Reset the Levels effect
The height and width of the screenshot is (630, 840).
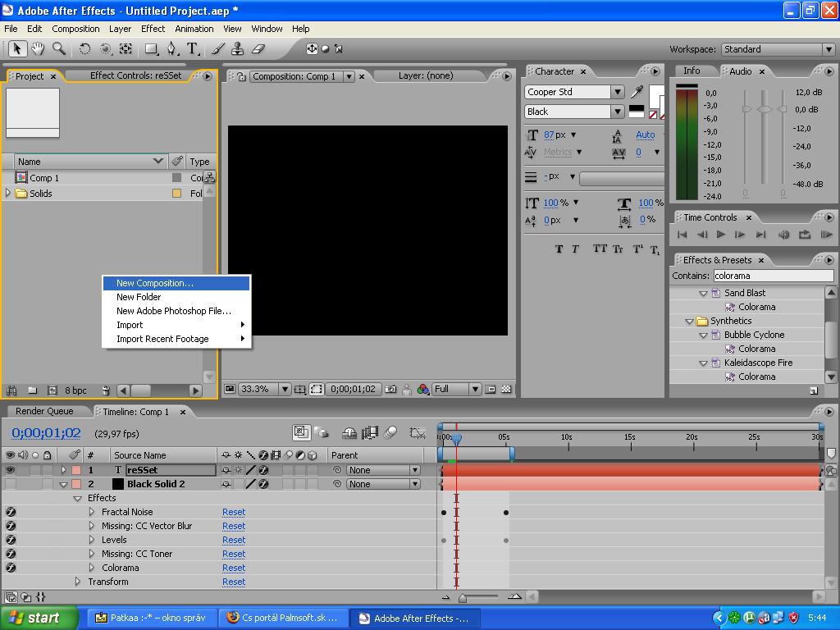234,540
